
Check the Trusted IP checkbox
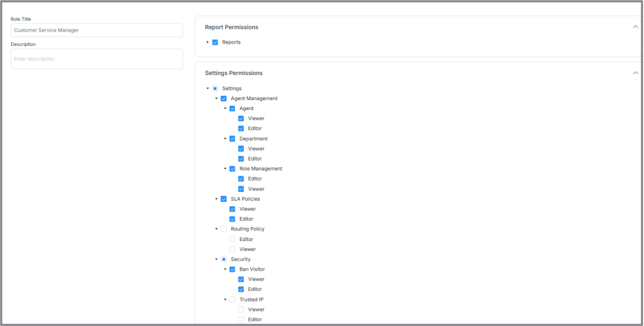pos(233,300)
